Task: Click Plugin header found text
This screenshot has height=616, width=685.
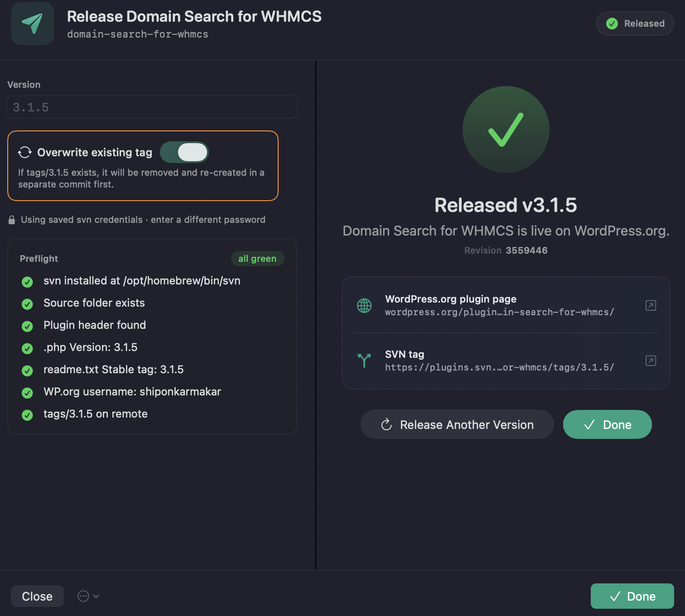Action: point(95,325)
